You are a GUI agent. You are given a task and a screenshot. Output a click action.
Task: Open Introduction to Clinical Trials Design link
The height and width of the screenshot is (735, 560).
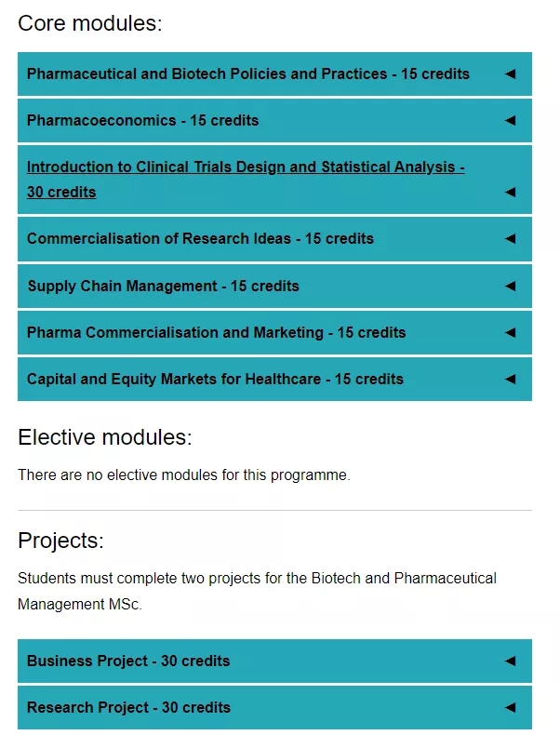(x=246, y=180)
